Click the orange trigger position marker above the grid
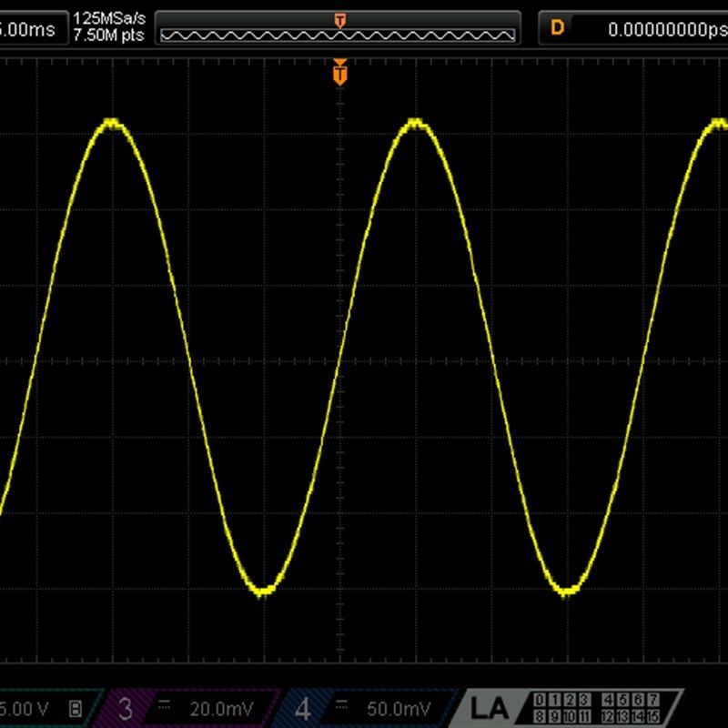728x728 pixels. coord(339,74)
